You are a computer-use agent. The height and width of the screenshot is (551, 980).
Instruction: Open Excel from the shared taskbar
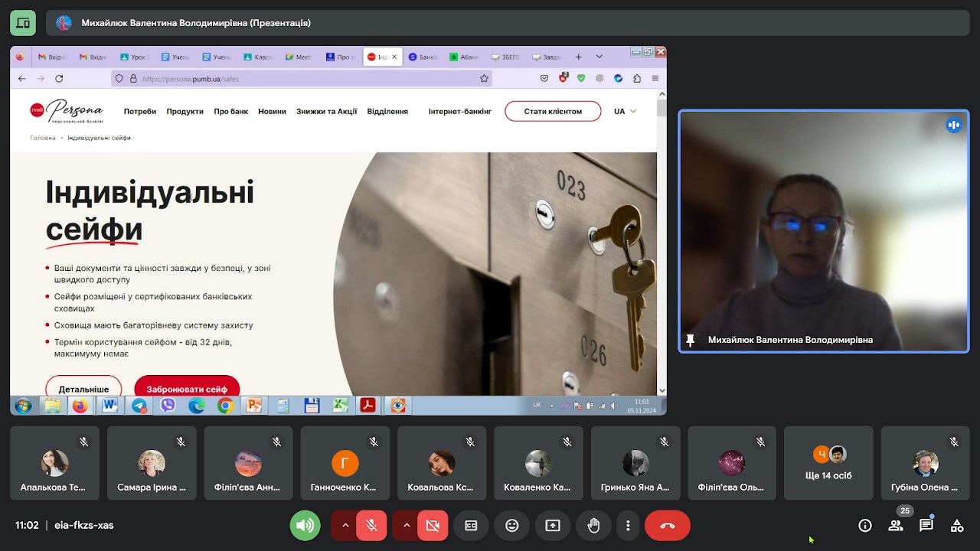tap(341, 406)
